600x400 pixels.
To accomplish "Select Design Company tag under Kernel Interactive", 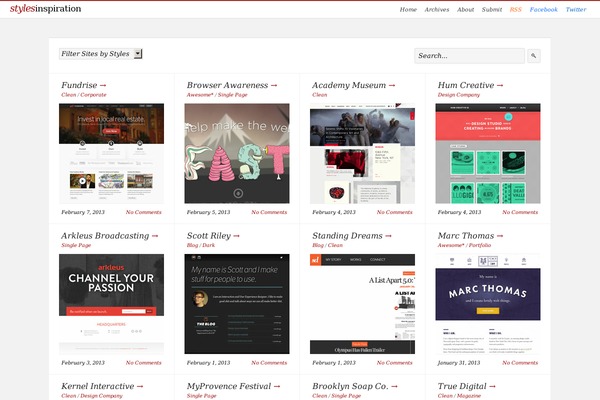I will click(x=101, y=396).
